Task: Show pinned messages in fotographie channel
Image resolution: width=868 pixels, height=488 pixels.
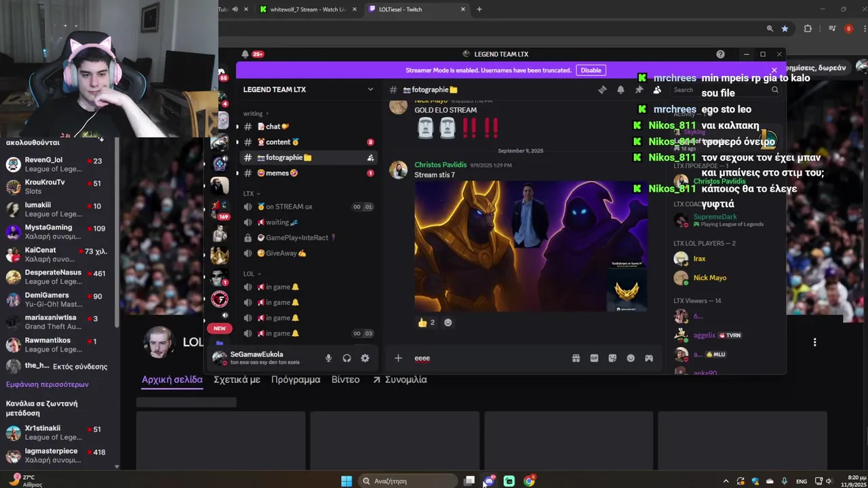Action: 639,89
